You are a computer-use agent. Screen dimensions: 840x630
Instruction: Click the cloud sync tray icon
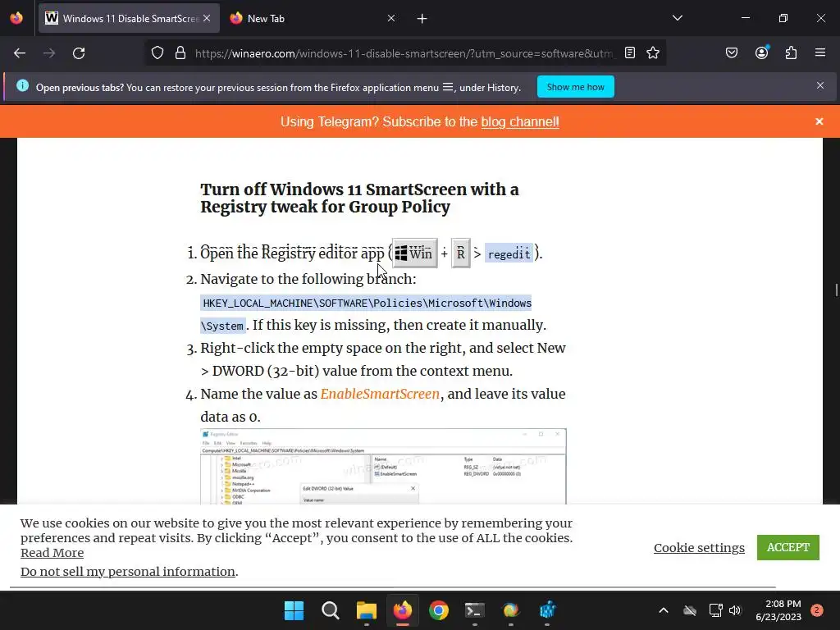690,610
